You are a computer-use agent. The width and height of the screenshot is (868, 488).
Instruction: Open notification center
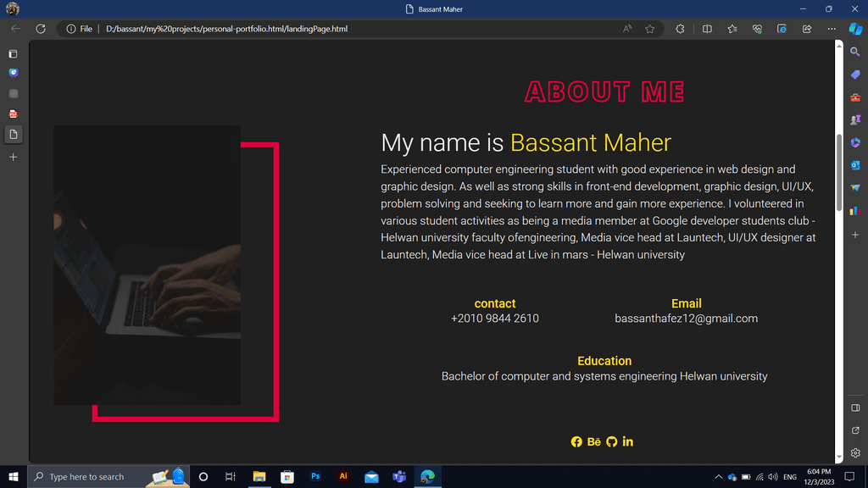[849, 476]
